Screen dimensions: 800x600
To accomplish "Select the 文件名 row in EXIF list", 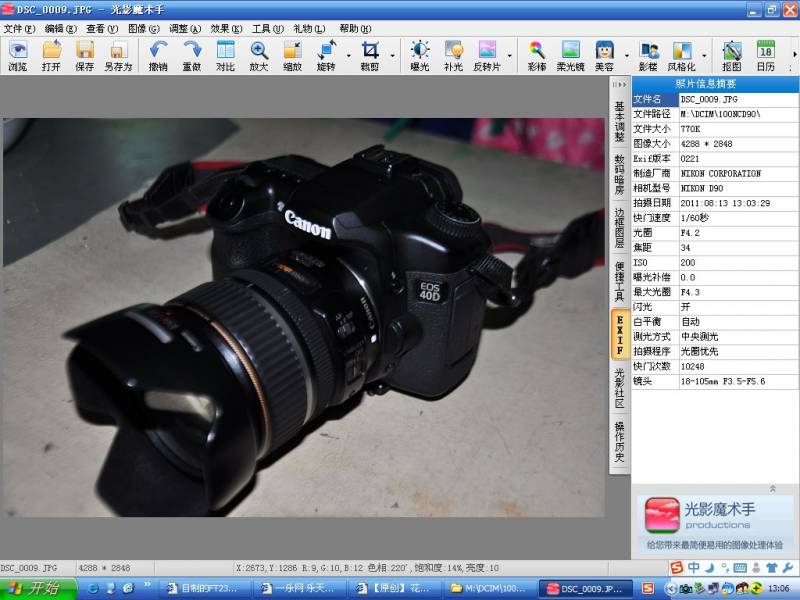I will tap(714, 99).
